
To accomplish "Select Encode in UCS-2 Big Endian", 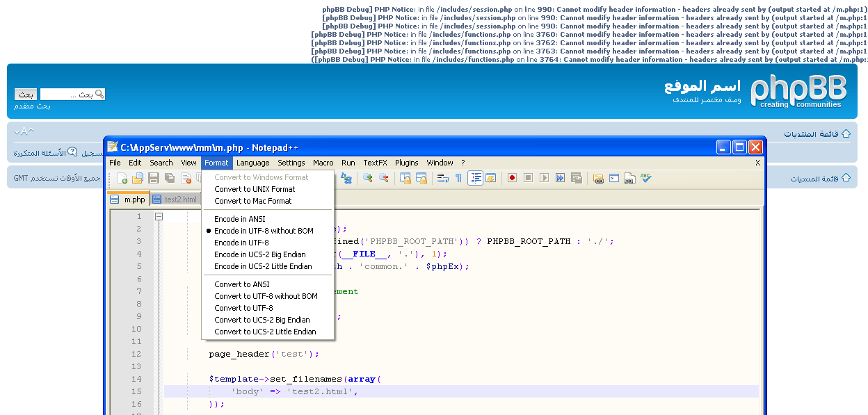I will click(259, 254).
